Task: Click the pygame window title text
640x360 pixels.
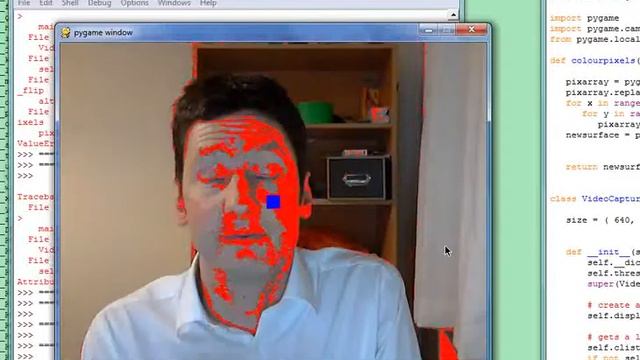Action: pyautogui.click(x=103, y=33)
